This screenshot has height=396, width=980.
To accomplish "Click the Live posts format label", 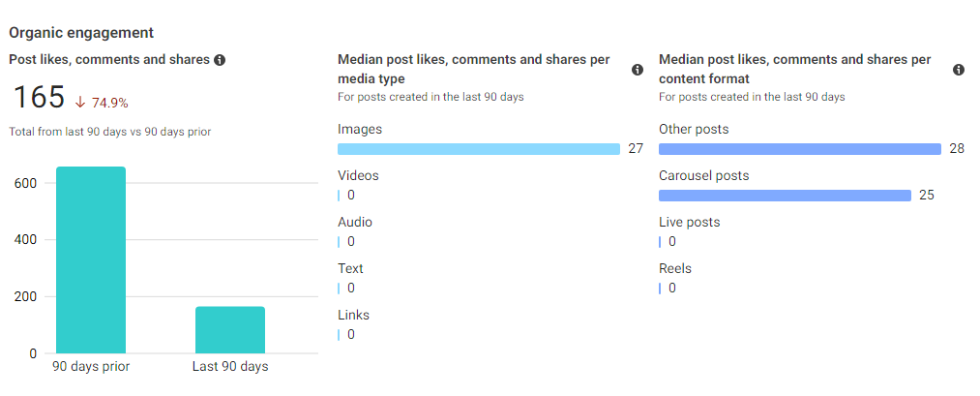I will 689,223.
